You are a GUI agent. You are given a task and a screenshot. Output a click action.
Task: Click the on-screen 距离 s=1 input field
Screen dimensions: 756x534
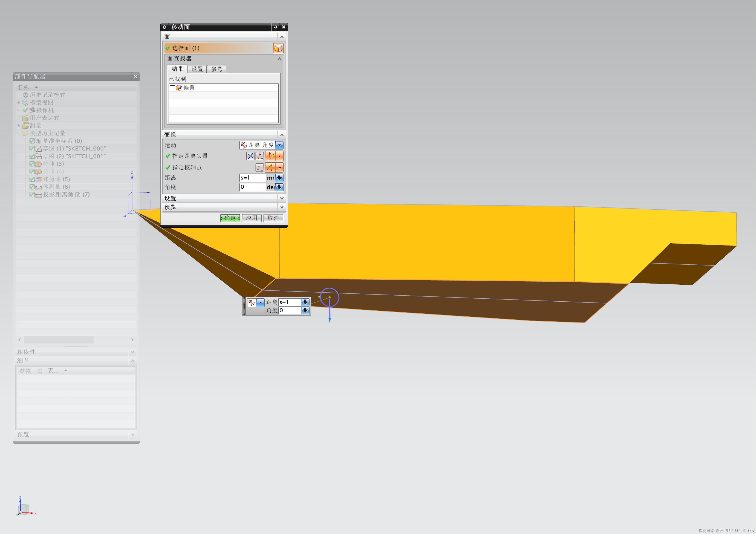tap(290, 302)
